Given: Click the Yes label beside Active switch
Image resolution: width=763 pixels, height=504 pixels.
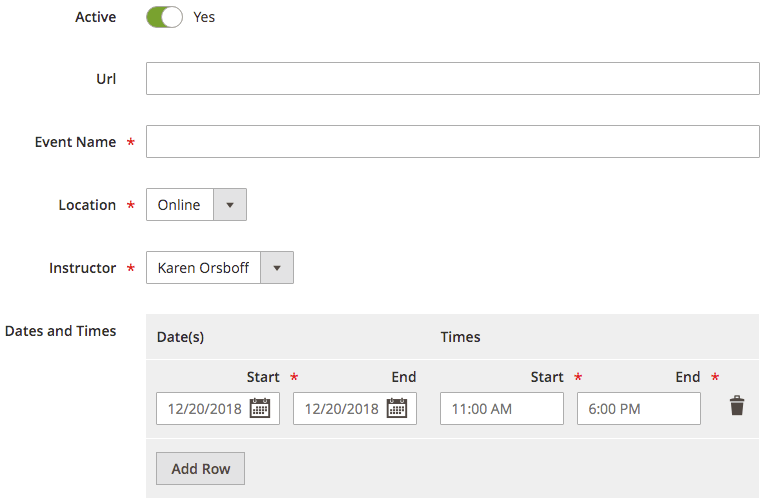Looking at the screenshot, I should click(204, 17).
